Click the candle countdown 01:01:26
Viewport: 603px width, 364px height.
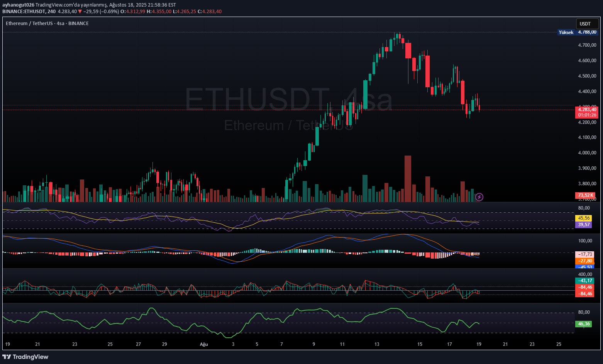coord(587,115)
